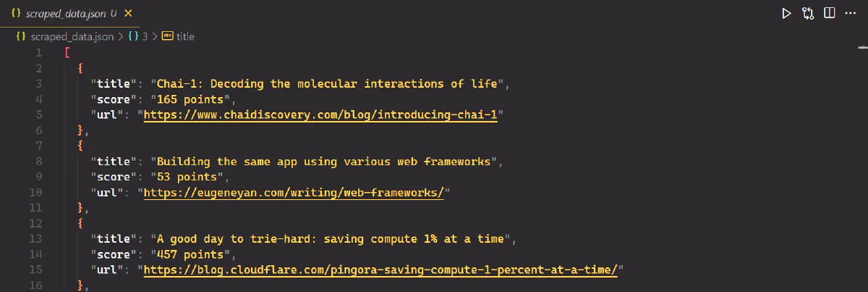This screenshot has width=868, height=292.
Task: Open Changes with the git compare icon
Action: 808,13
